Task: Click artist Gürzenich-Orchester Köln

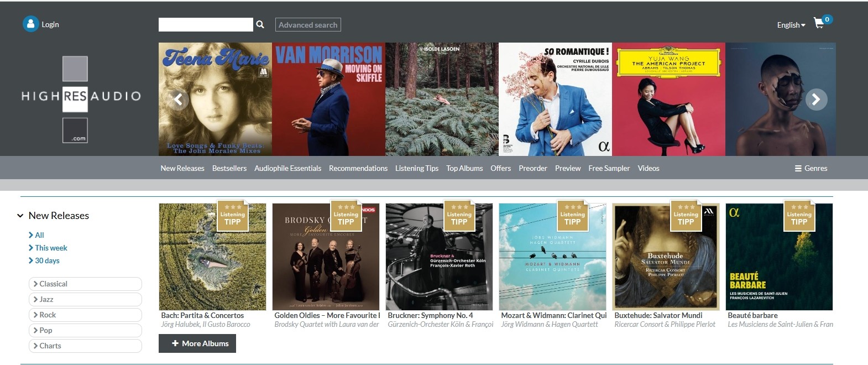Action: click(440, 325)
